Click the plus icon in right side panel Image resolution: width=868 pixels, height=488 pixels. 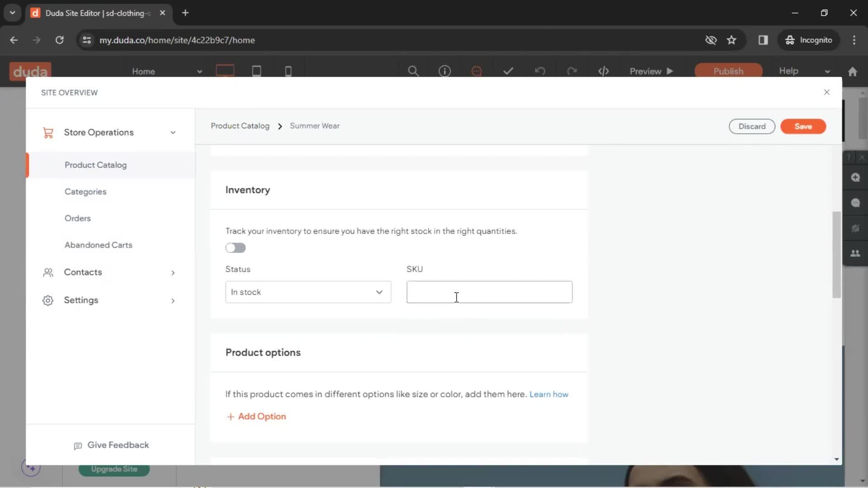(855, 177)
